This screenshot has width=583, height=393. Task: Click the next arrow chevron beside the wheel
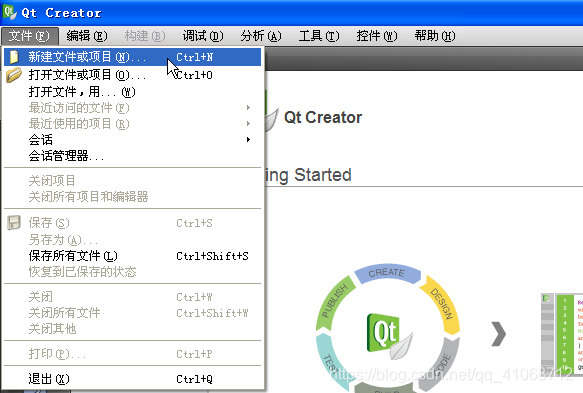tap(499, 334)
